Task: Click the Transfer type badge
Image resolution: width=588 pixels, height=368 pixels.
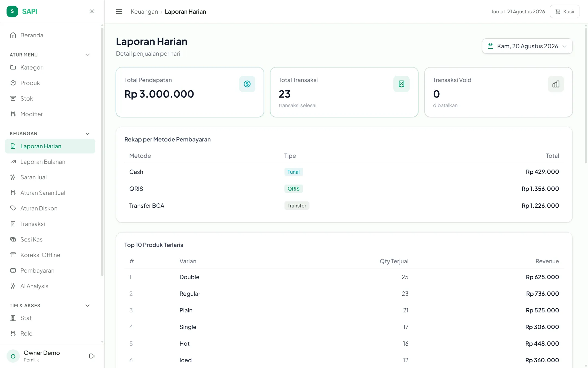Action: pos(297,206)
